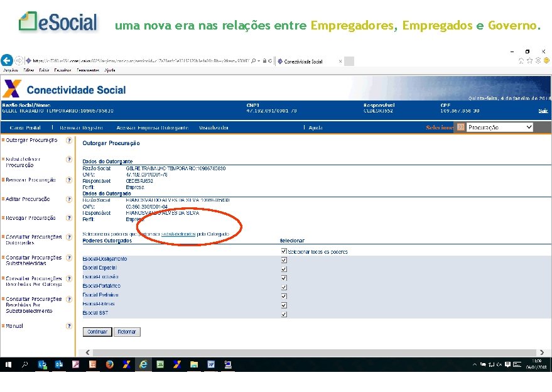Viewport: 552px width, 392px height.
Task: Open the 'substabelecidos' hyperlink
Action: coord(178,234)
